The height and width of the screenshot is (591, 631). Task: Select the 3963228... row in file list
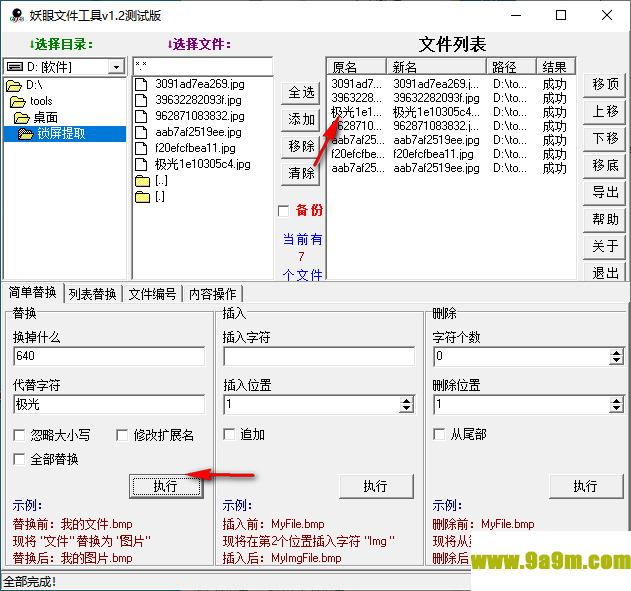click(450, 98)
